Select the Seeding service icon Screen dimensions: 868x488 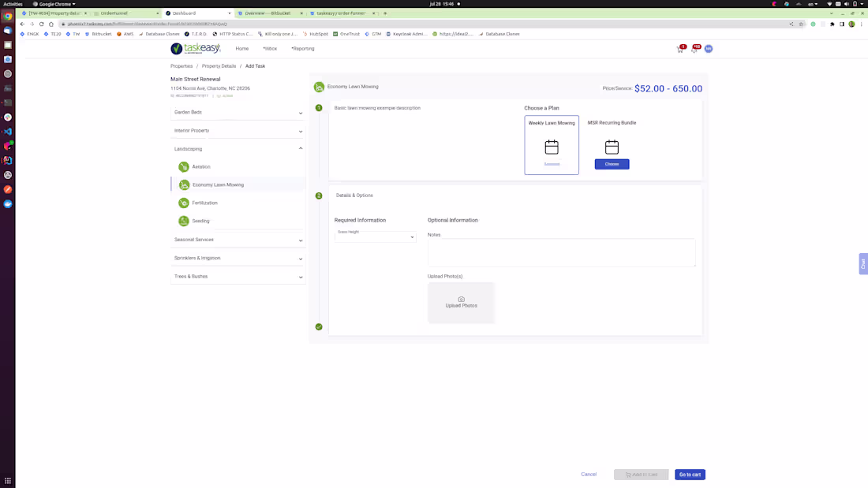pyautogui.click(x=184, y=221)
